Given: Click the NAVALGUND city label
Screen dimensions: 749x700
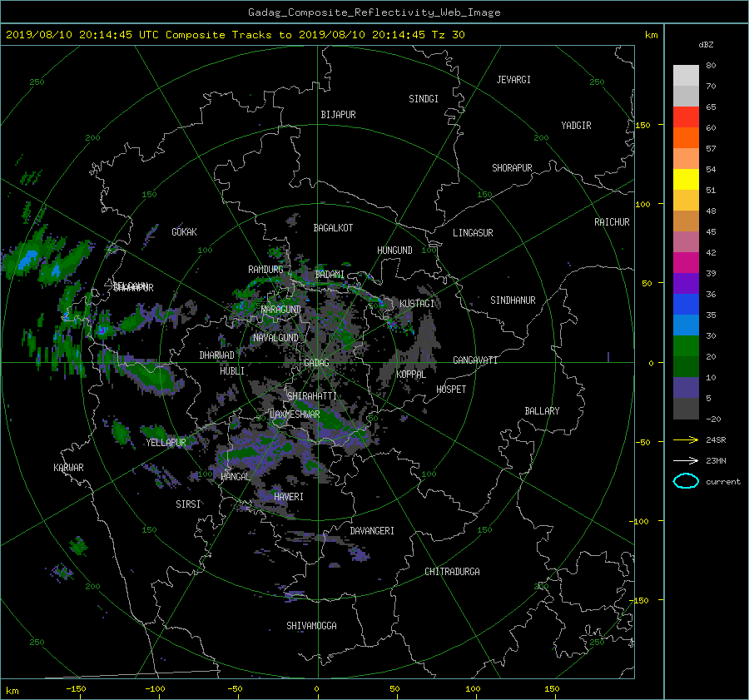Looking at the screenshot, I should 275,338.
